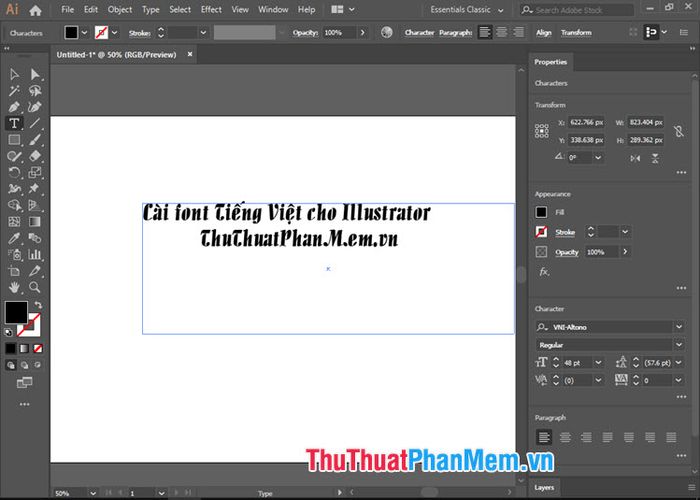Open Recolor Artwork globe icon
Viewport: 700px width, 500px height.
pyautogui.click(x=387, y=32)
